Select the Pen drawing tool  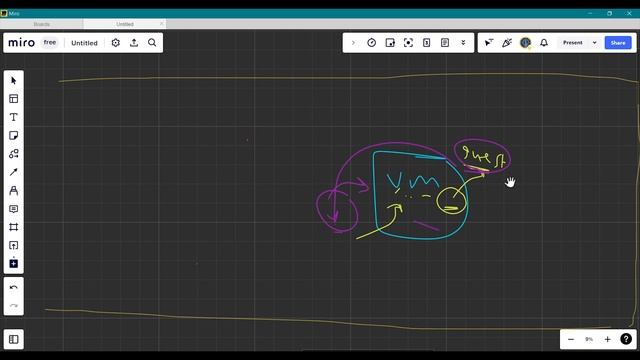click(13, 191)
